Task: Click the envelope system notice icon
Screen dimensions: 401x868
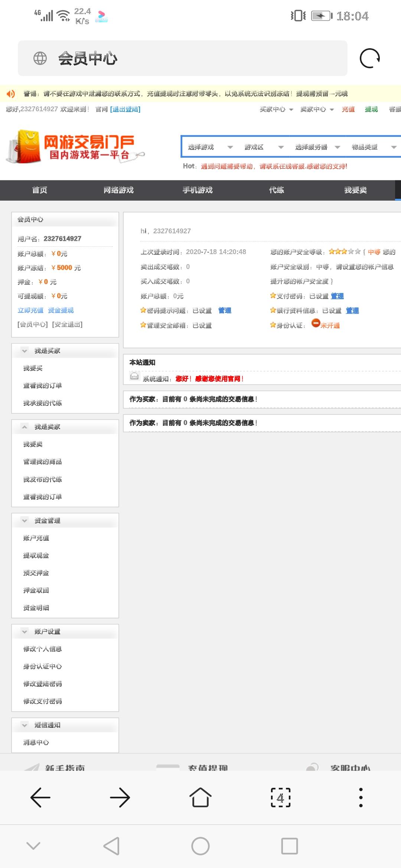Action: point(134,377)
